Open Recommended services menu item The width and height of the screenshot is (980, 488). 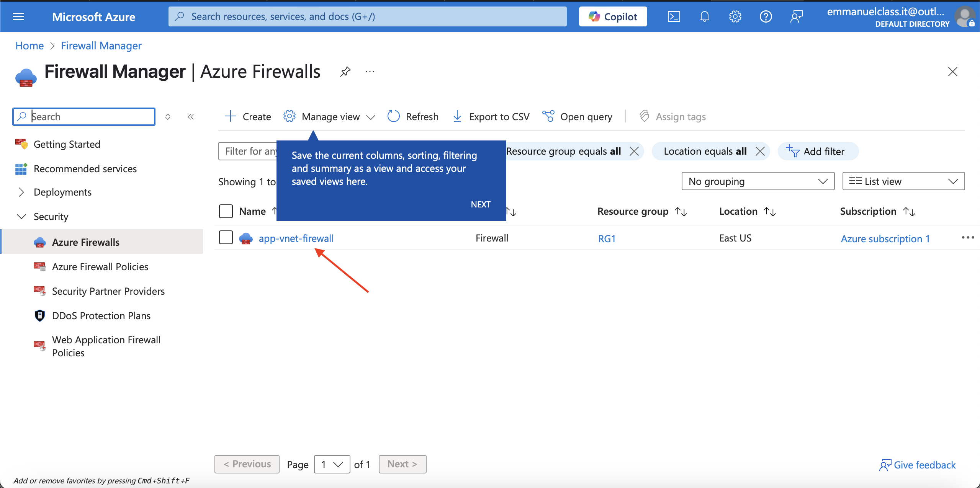click(85, 169)
